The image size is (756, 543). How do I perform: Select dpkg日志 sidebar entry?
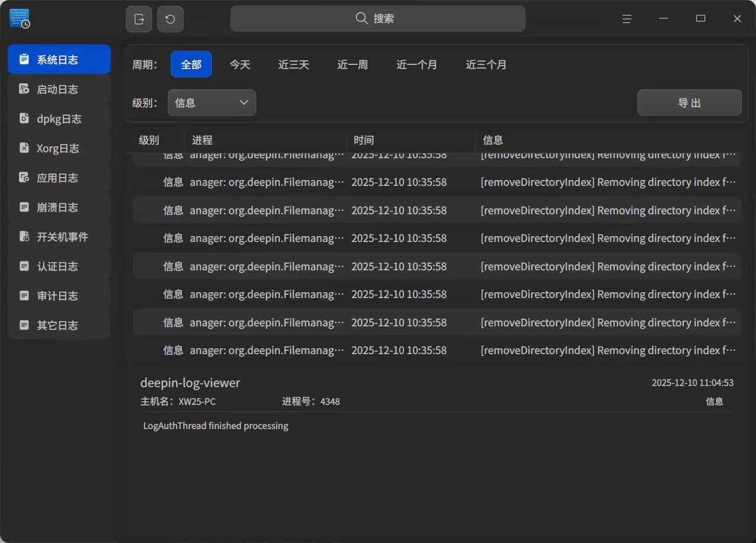tap(58, 119)
